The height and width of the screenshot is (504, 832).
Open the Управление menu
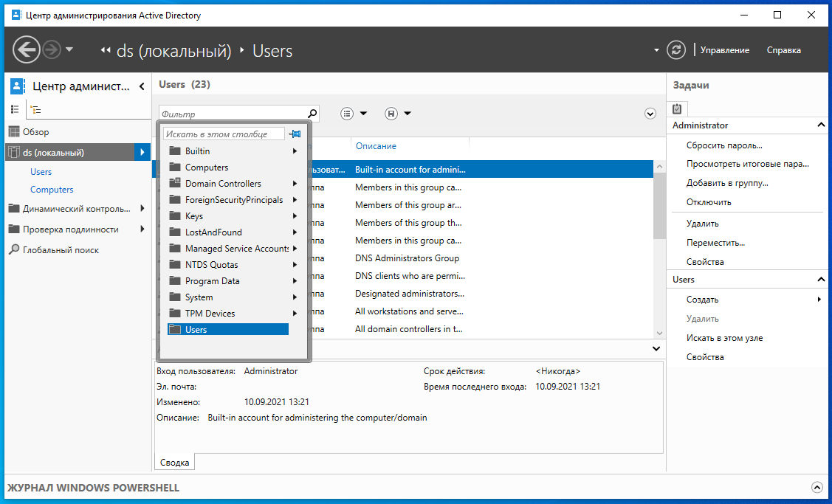[724, 50]
